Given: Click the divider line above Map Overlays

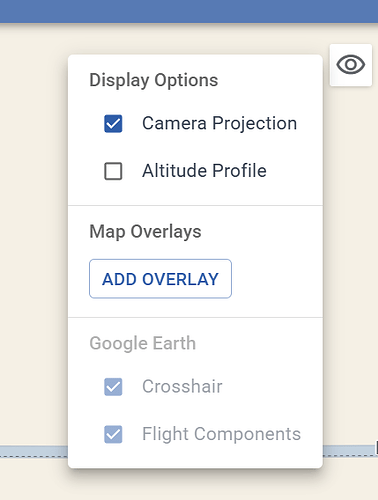Looking at the screenshot, I should (195, 205).
